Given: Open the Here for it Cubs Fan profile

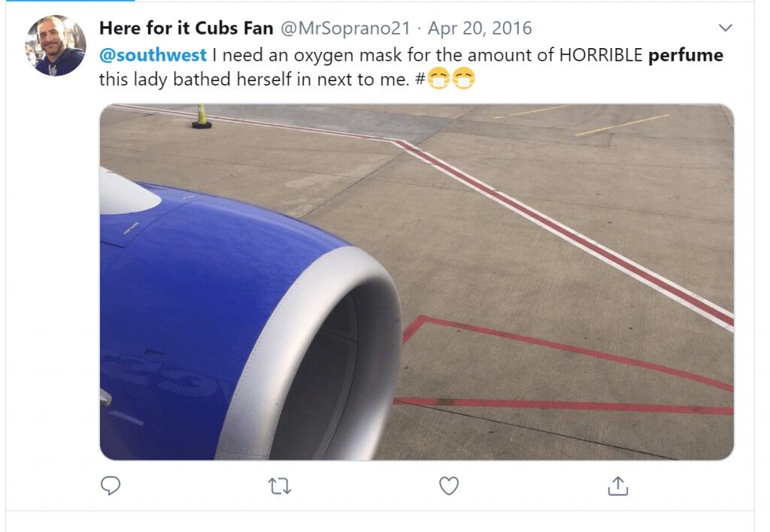Looking at the screenshot, I should click(186, 28).
